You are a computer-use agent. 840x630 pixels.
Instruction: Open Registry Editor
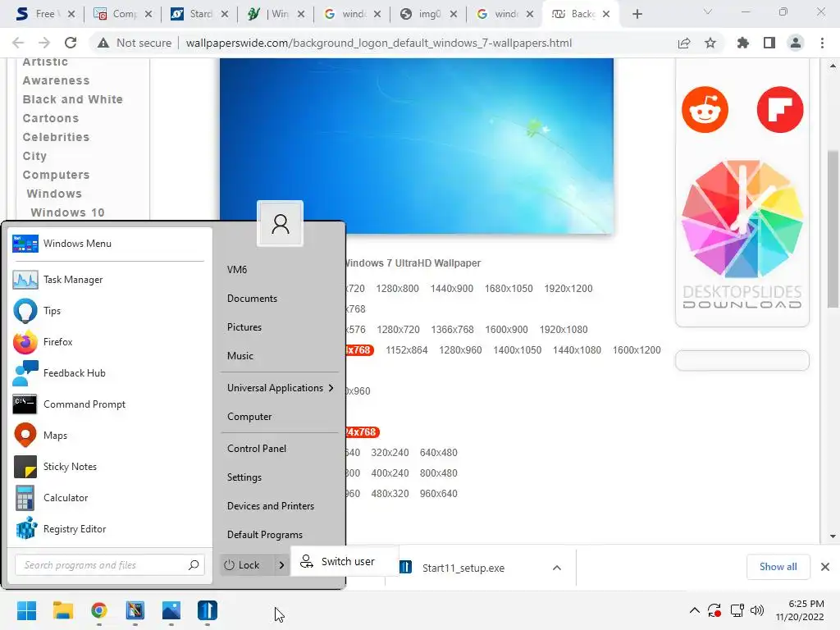pyautogui.click(x=110, y=529)
